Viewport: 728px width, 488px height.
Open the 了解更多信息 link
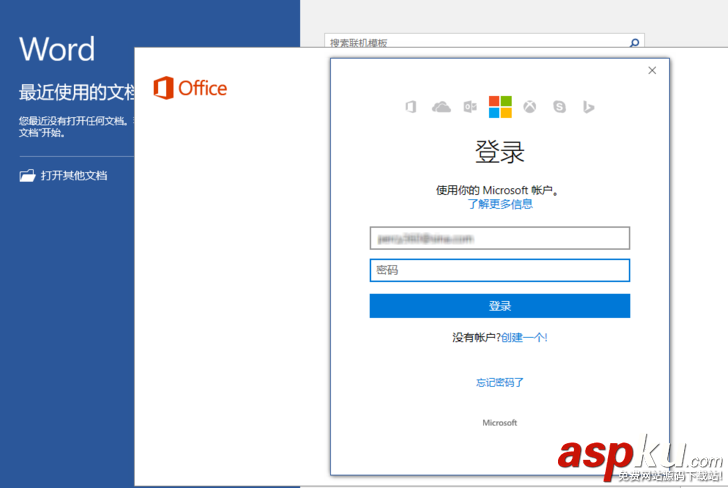click(x=500, y=204)
